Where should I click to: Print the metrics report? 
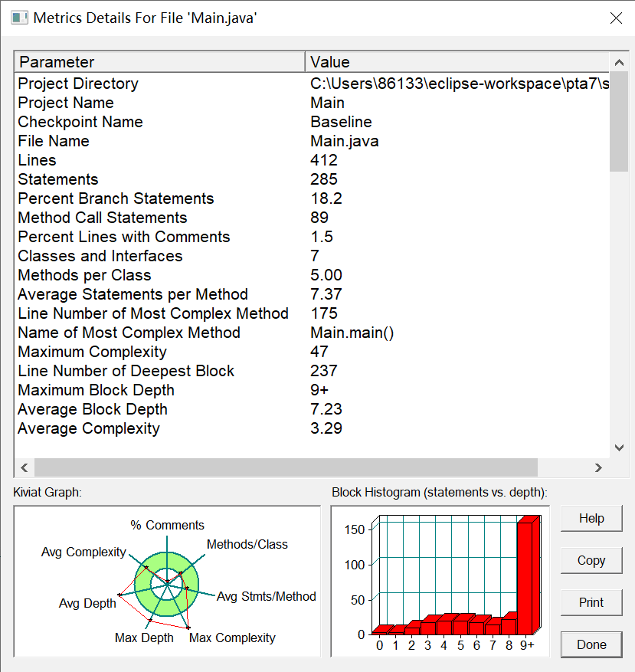point(591,602)
